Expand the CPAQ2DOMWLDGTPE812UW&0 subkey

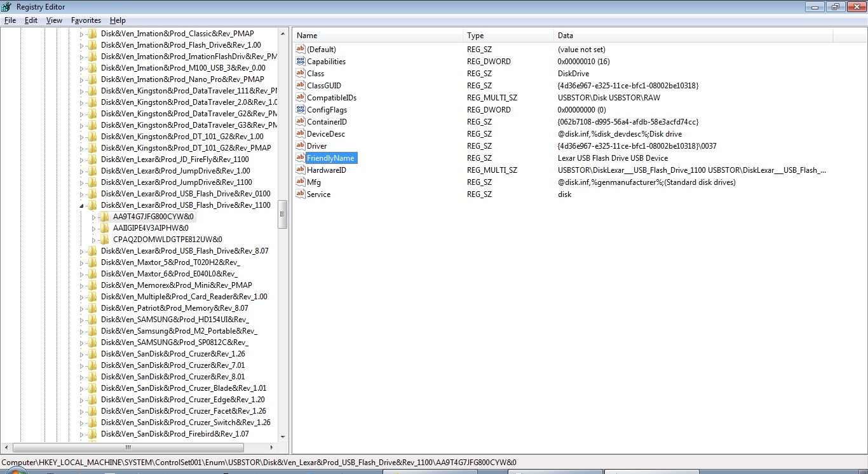pos(93,240)
